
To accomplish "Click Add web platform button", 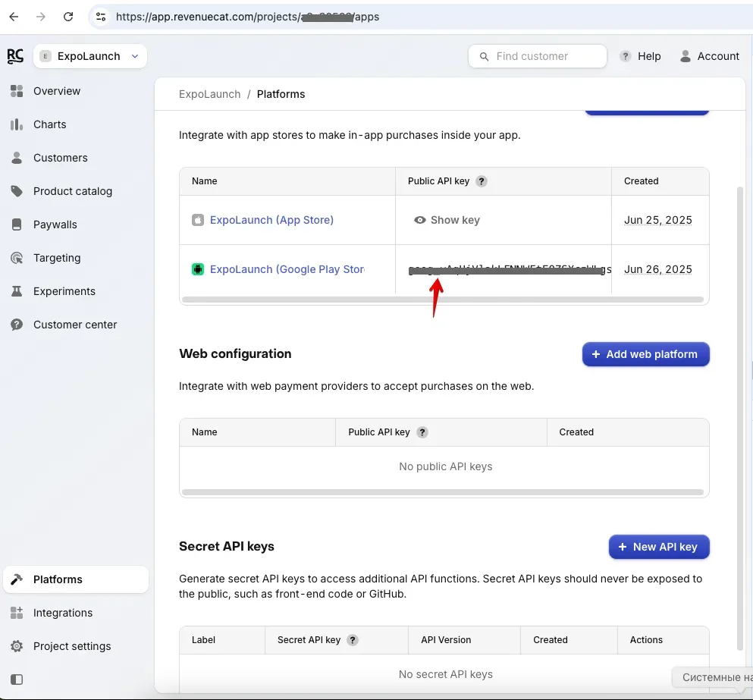I will 645,354.
